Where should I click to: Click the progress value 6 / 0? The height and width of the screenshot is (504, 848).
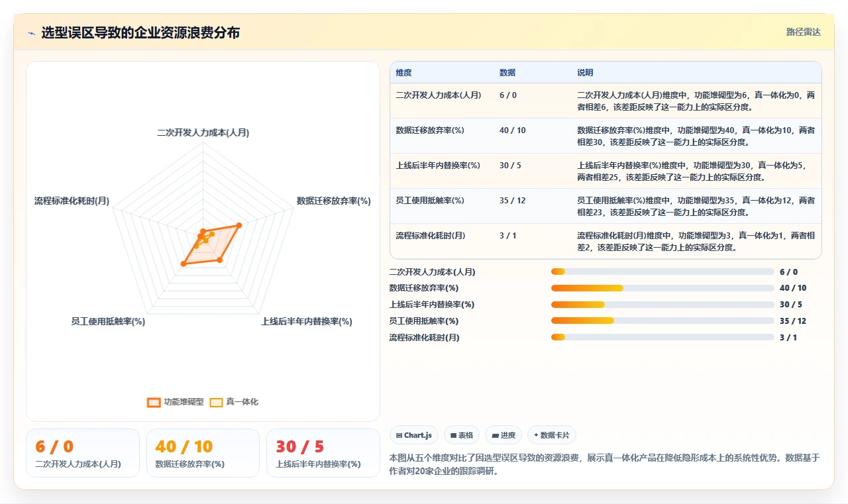[789, 272]
